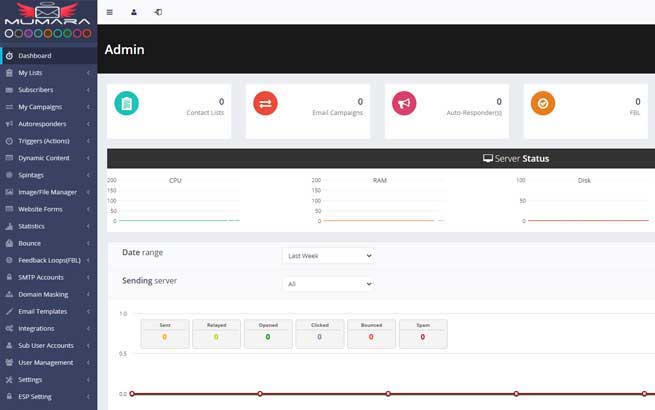
Task: Go to Email Templates in sidebar
Action: pyautogui.click(x=48, y=311)
